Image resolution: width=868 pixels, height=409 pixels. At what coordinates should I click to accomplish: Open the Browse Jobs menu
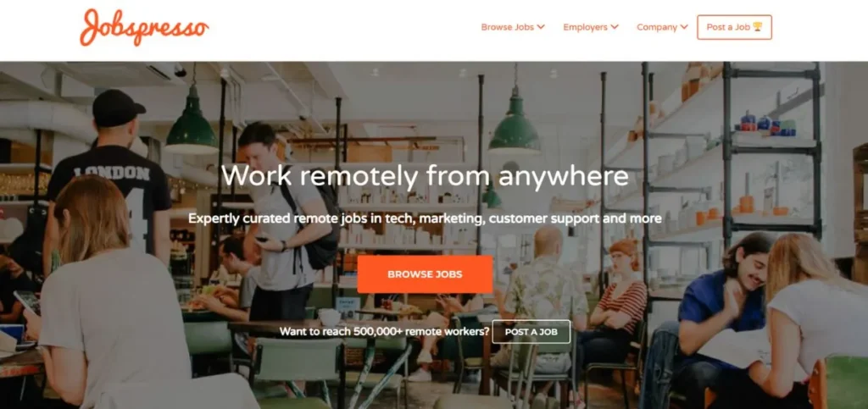513,27
